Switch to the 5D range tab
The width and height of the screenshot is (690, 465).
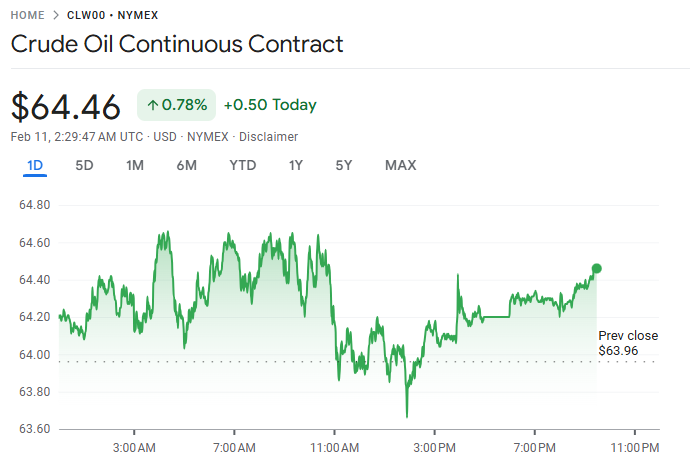[85, 165]
